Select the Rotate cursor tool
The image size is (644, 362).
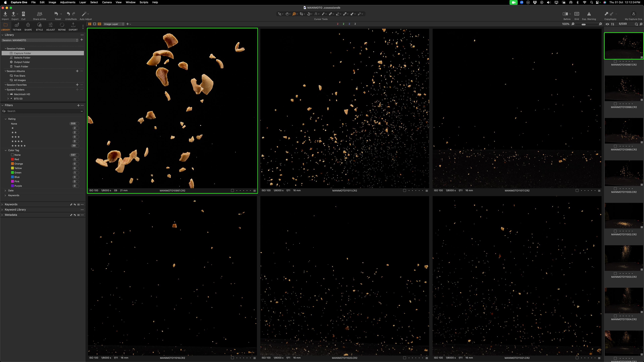309,14
